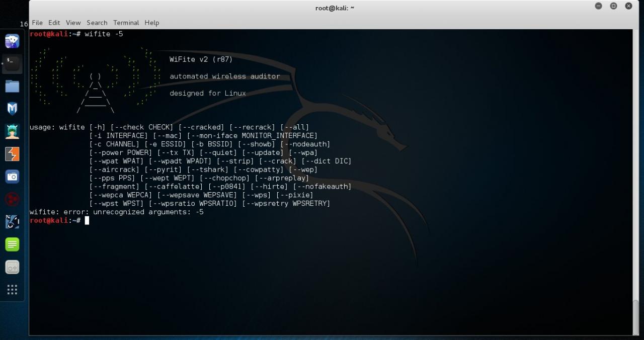This screenshot has width=644, height=340.
Task: Click the "[--quiet]" option
Action: pyautogui.click(x=218, y=153)
